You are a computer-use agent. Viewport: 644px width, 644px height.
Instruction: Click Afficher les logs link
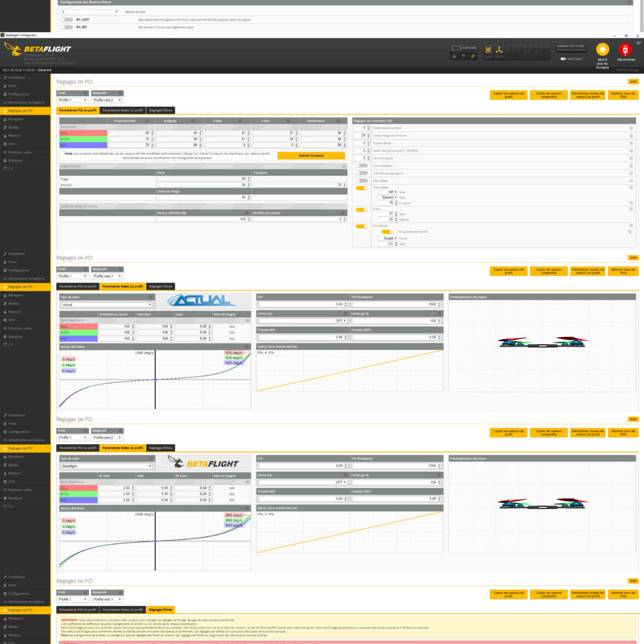click(627, 70)
